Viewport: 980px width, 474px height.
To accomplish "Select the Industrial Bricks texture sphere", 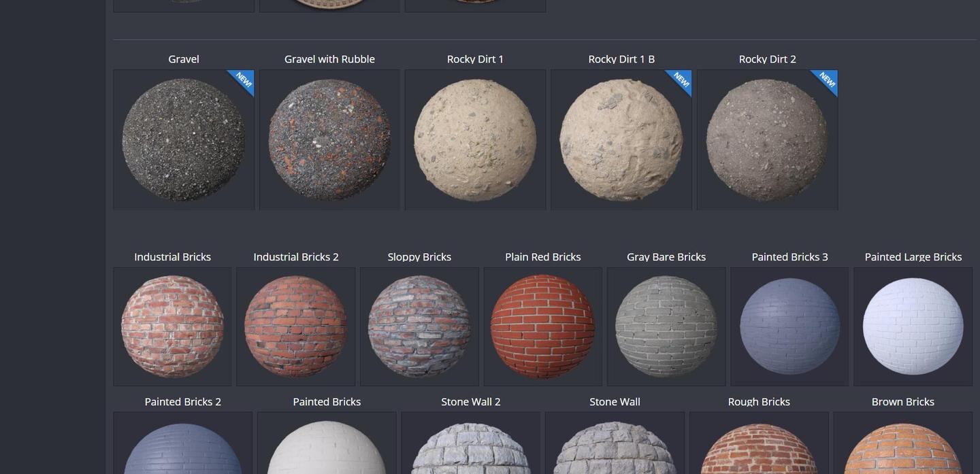I will coord(172,326).
